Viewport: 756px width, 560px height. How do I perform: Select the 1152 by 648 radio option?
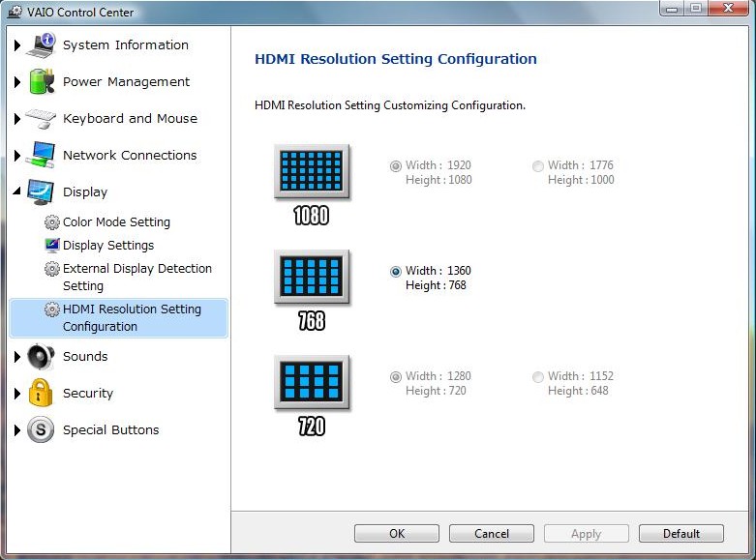[x=537, y=377]
